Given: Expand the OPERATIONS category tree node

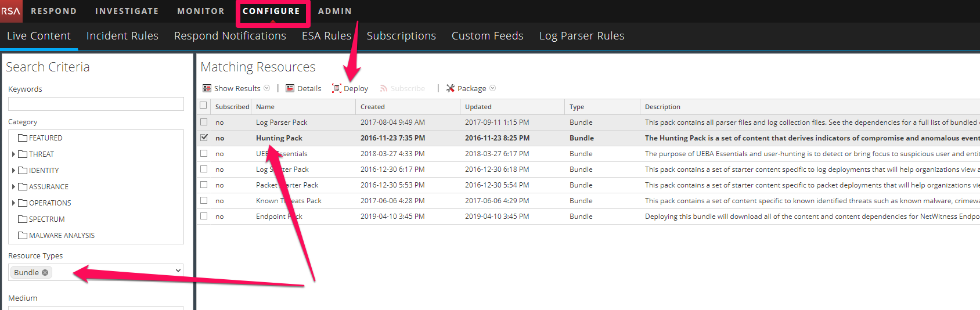Looking at the screenshot, I should pyautogui.click(x=13, y=203).
